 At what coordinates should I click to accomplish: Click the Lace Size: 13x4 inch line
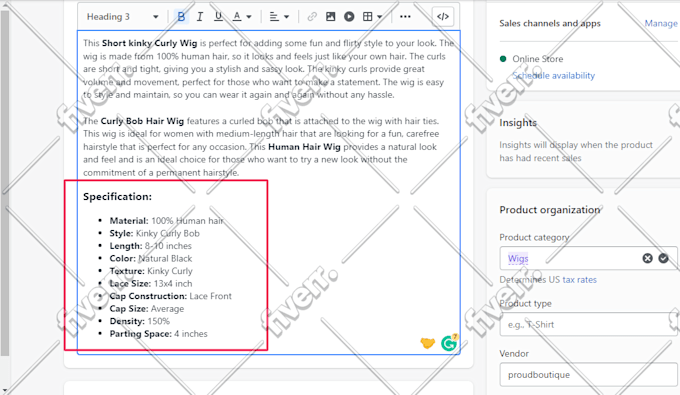coord(150,284)
